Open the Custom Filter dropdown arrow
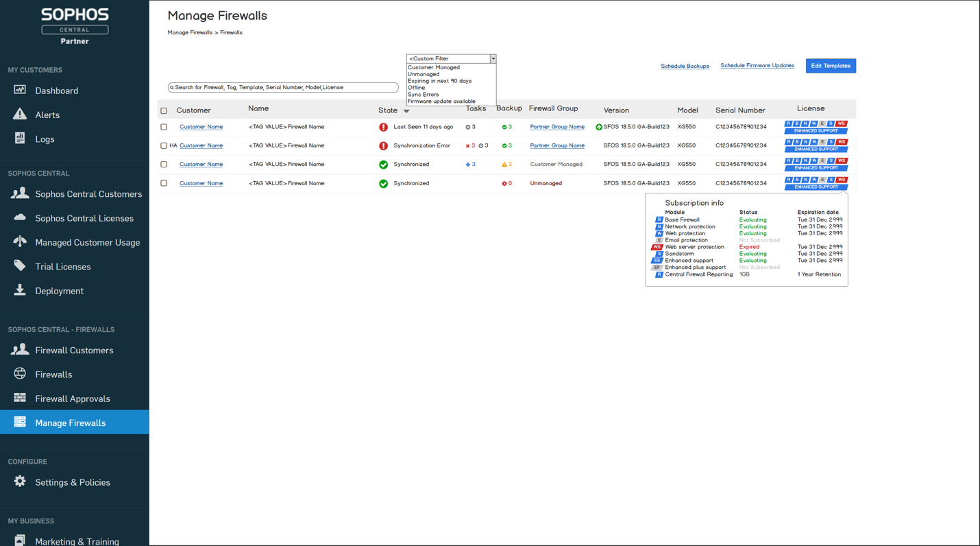 tap(493, 59)
